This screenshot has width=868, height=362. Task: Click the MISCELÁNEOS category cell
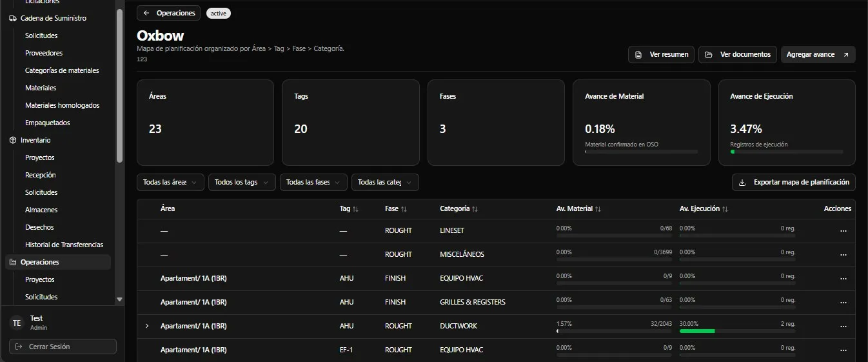462,254
